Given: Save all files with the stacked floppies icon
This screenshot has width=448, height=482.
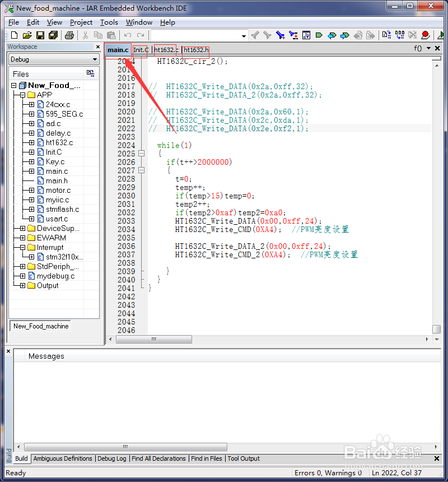Looking at the screenshot, I should click(53, 35).
